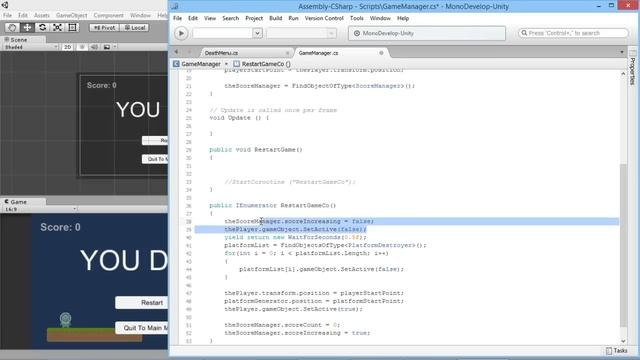This screenshot has width=640, height=360.
Task: Open the configuration combo box dropdown arrow
Action: coord(257,33)
